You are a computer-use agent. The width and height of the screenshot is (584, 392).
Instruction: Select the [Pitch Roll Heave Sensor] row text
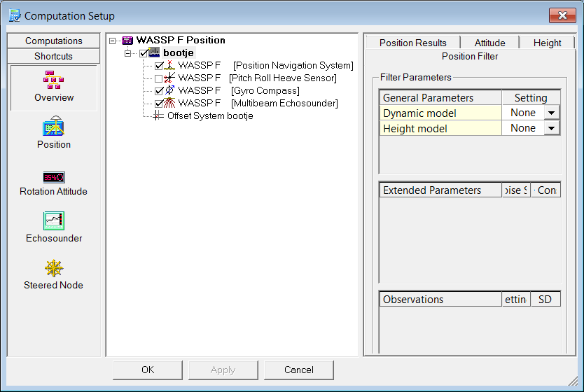point(283,78)
